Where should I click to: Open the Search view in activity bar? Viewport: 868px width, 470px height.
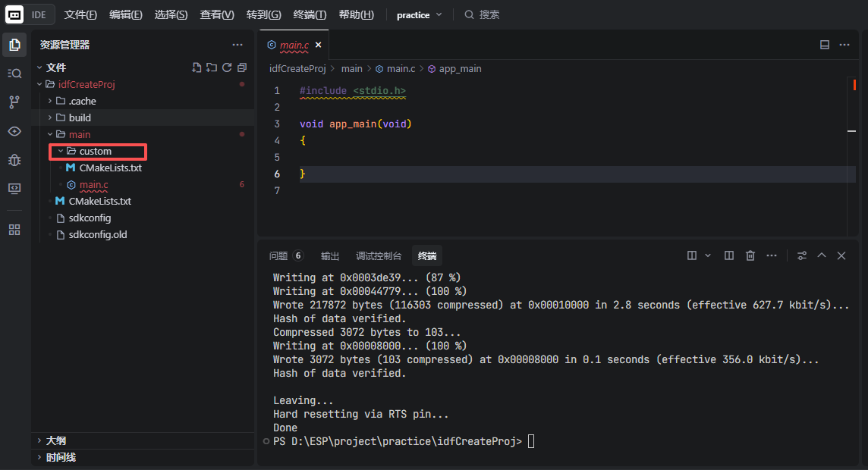coord(14,74)
